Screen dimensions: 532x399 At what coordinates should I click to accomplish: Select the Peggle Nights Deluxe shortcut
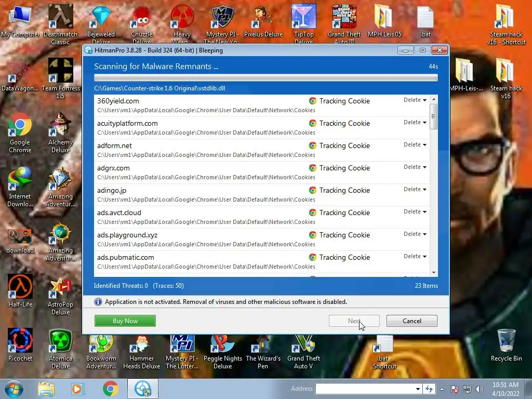(222, 352)
